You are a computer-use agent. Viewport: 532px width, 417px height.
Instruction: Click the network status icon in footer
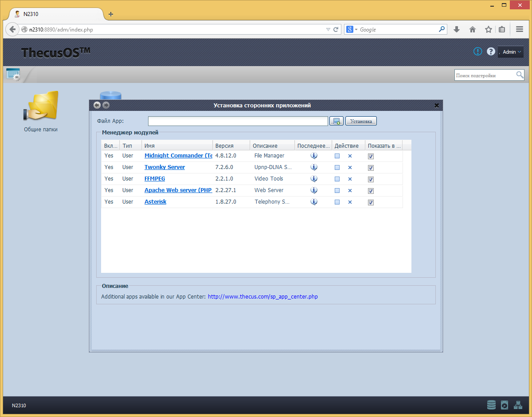[x=518, y=405]
